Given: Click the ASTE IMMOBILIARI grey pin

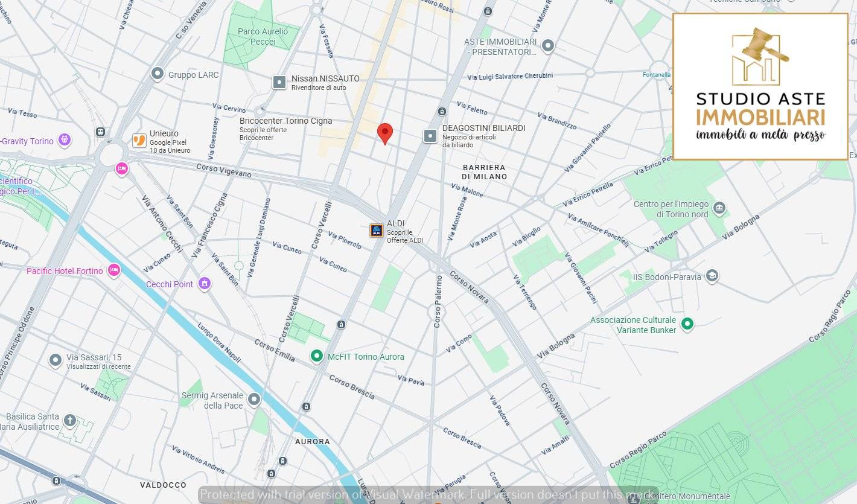Looking at the screenshot, I should (x=548, y=45).
